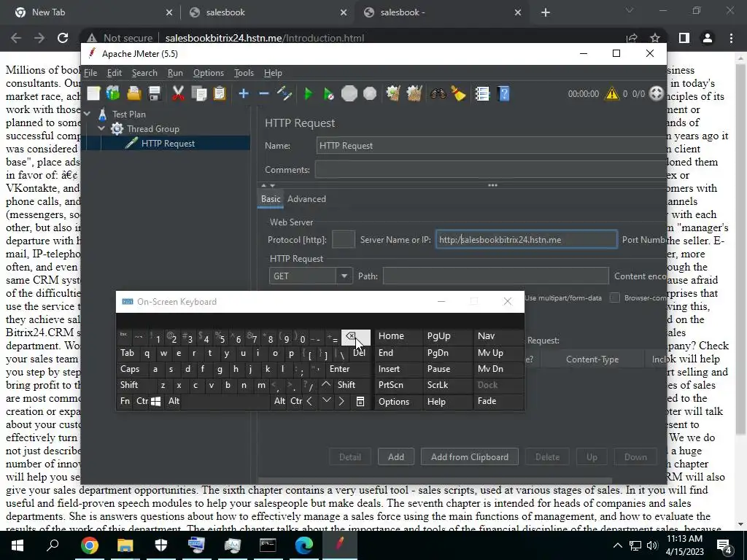Click the Toggle enable/disable icon

(285, 93)
